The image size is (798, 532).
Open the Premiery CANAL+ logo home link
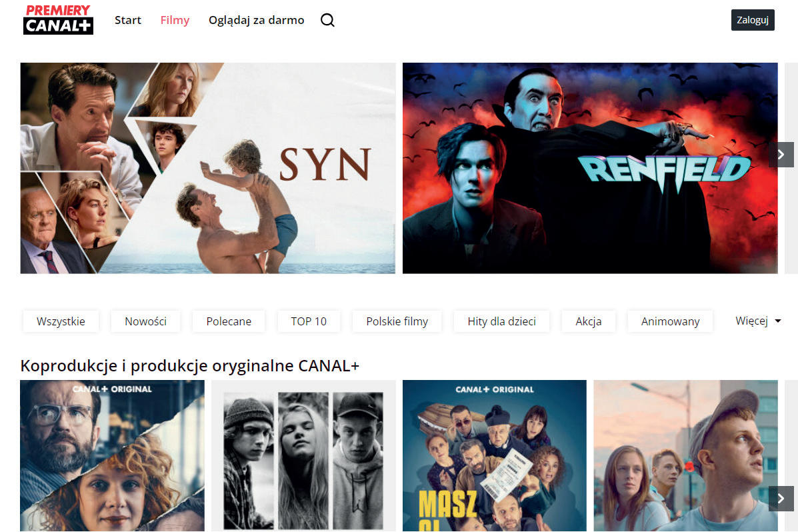point(58,20)
